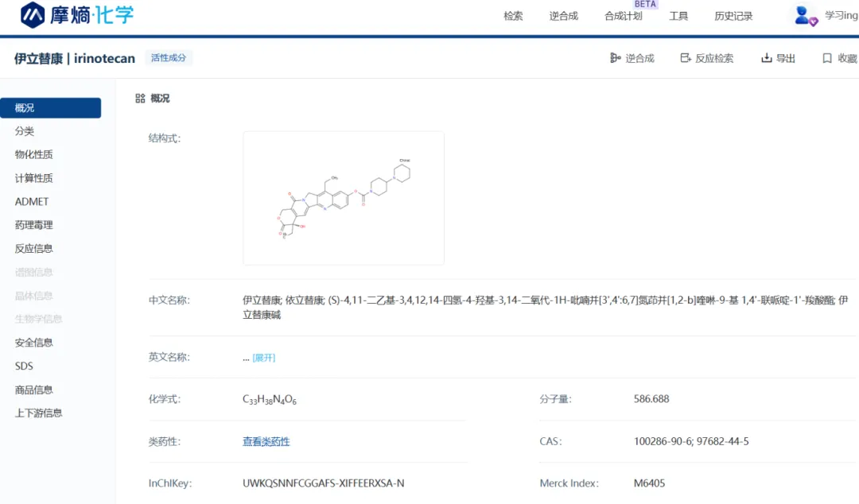The image size is (859, 504).
Task: Select 药理毒理 in the sidebar
Action: coord(34,225)
